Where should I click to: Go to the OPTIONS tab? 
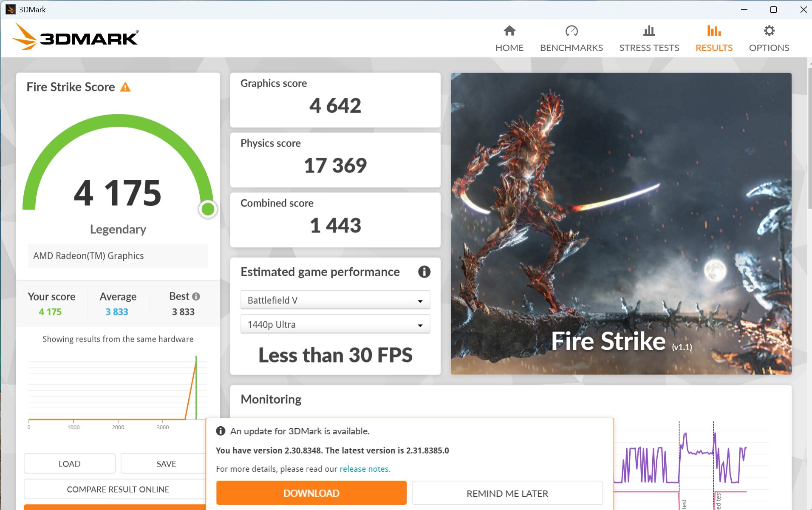pos(769,39)
